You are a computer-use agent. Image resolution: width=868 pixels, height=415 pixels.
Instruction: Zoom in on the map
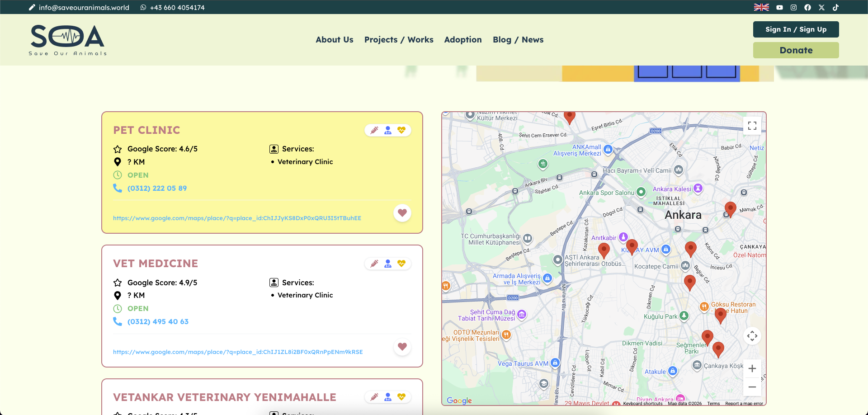[x=752, y=368]
